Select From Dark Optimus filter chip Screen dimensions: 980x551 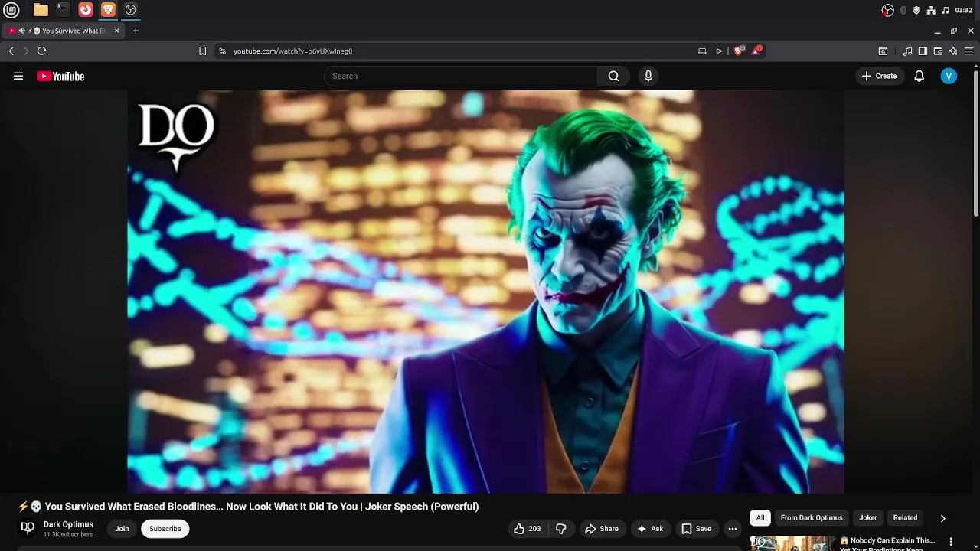(x=812, y=518)
